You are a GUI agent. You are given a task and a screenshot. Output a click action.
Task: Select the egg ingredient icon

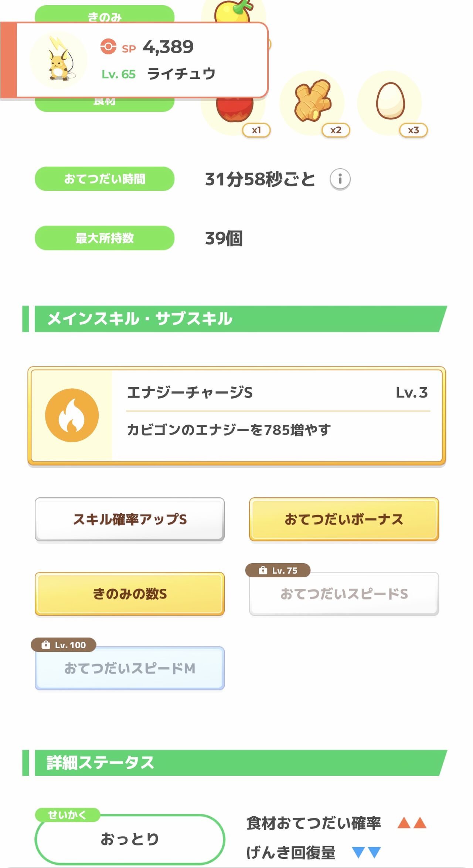tap(390, 101)
